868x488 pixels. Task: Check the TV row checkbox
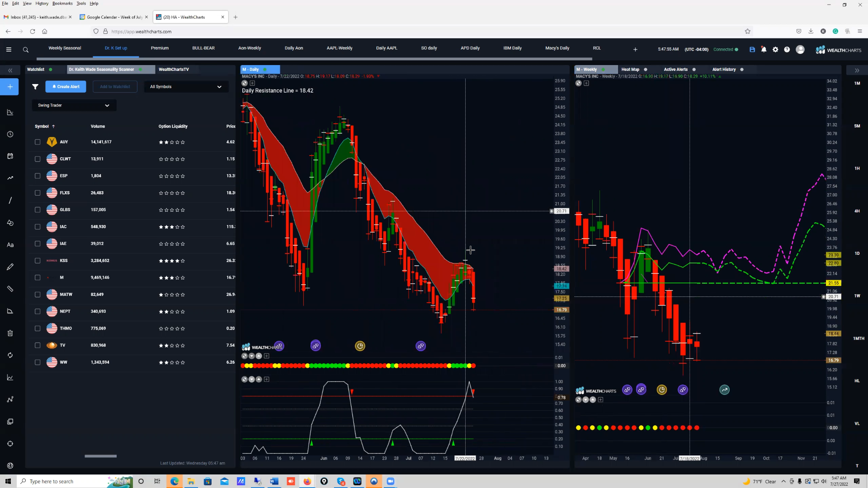point(38,345)
